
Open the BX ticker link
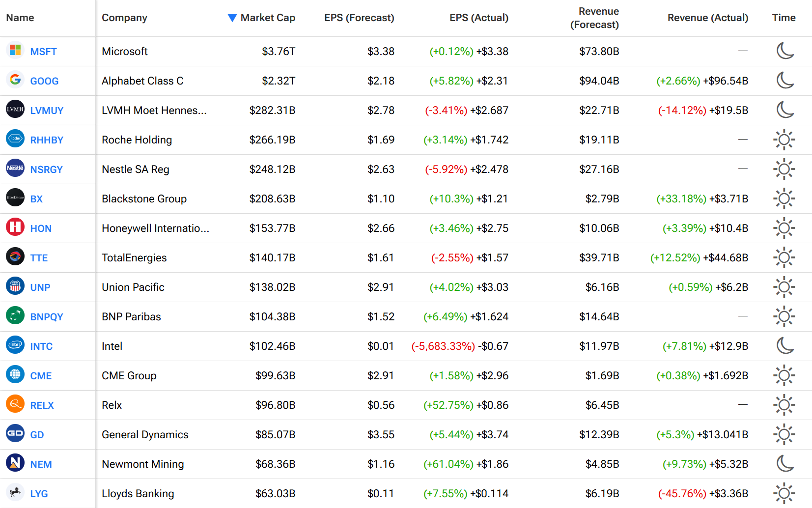tap(36, 199)
